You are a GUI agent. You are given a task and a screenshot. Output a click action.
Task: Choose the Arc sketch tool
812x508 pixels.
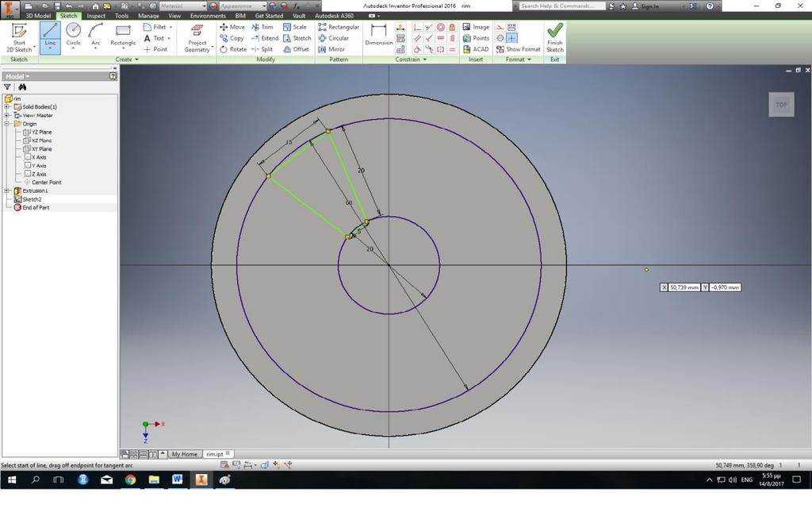click(x=95, y=36)
